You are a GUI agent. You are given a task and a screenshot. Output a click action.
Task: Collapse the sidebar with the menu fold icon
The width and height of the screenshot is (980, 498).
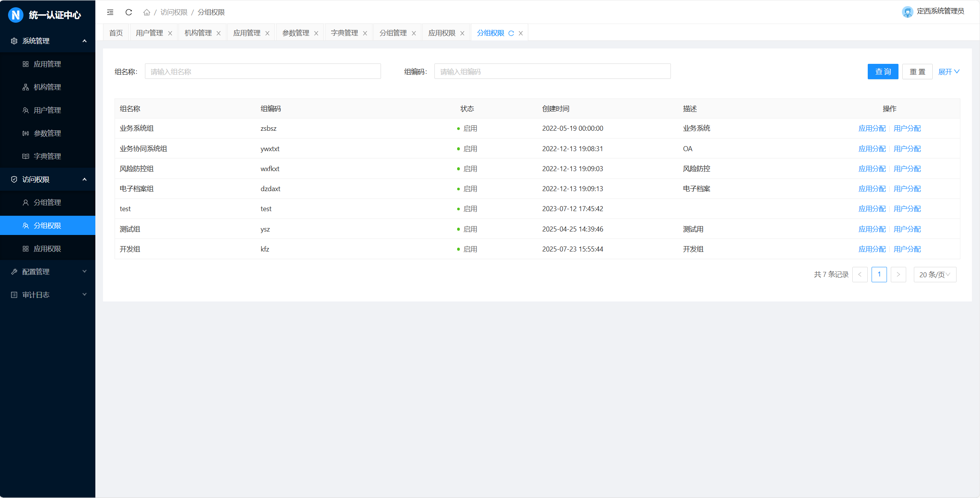(110, 12)
